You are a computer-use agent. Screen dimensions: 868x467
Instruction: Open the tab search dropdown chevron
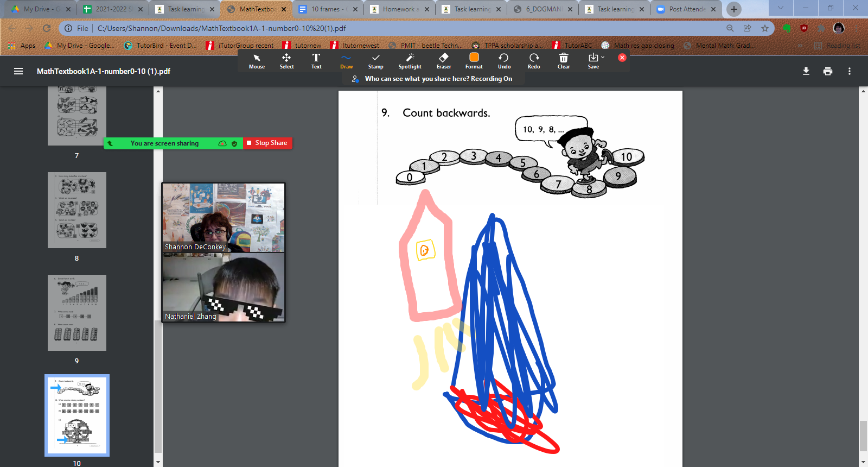pyautogui.click(x=780, y=8)
